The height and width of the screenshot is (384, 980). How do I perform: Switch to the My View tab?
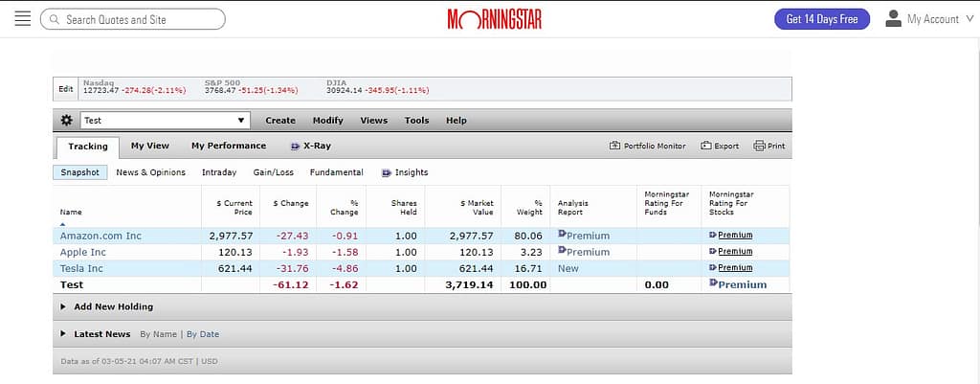click(x=150, y=146)
